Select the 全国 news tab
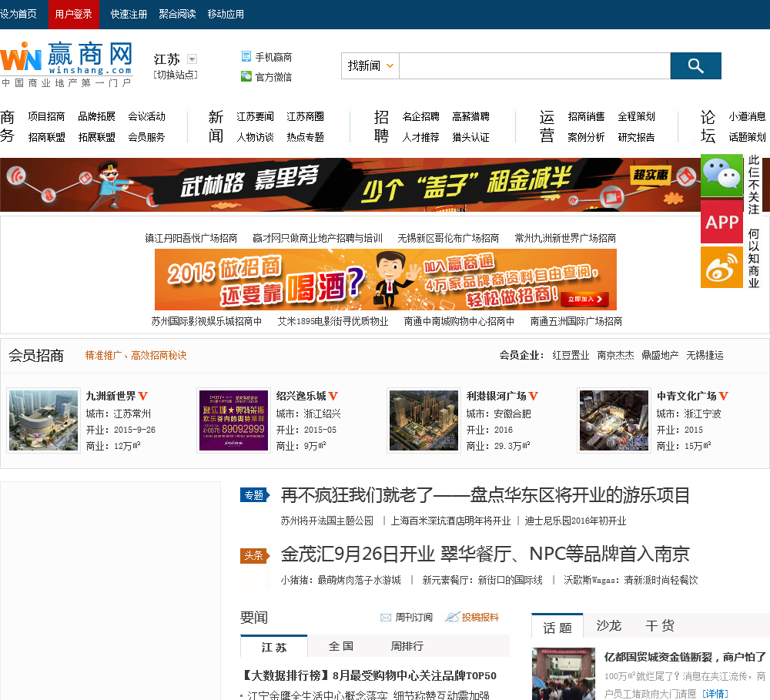Viewport: 770px width, 700px height. 341,646
